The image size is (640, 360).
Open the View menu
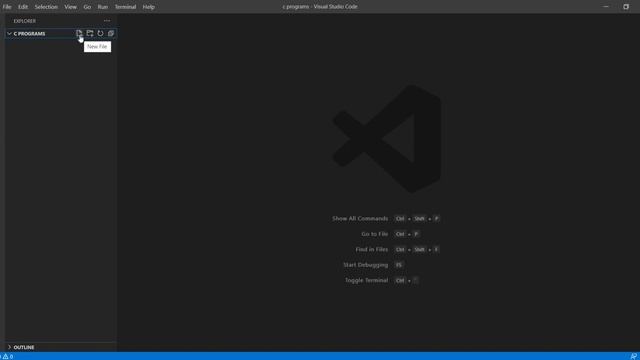point(70,7)
